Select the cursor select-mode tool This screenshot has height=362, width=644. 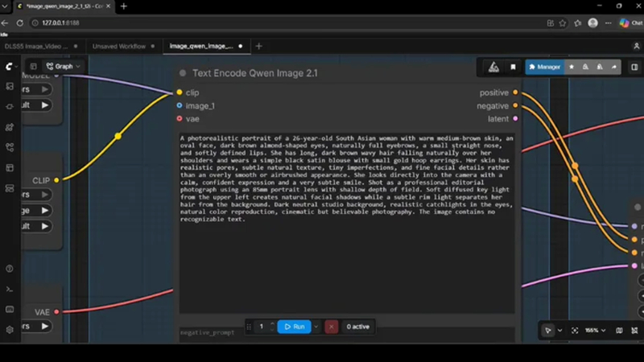tap(548, 331)
